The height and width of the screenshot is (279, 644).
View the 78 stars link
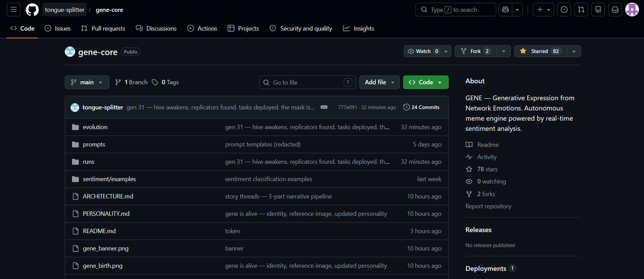tap(481, 170)
